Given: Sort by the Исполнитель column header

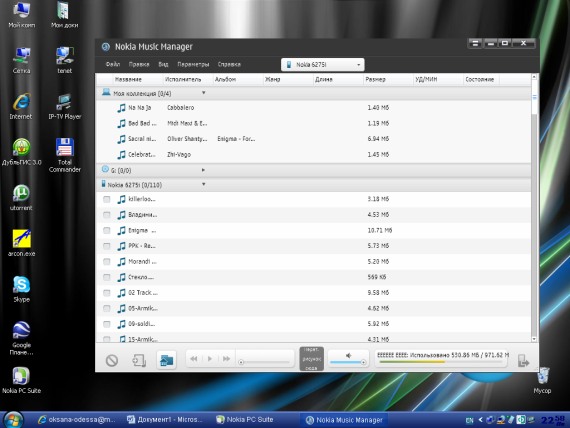Looking at the screenshot, I should tap(187, 80).
